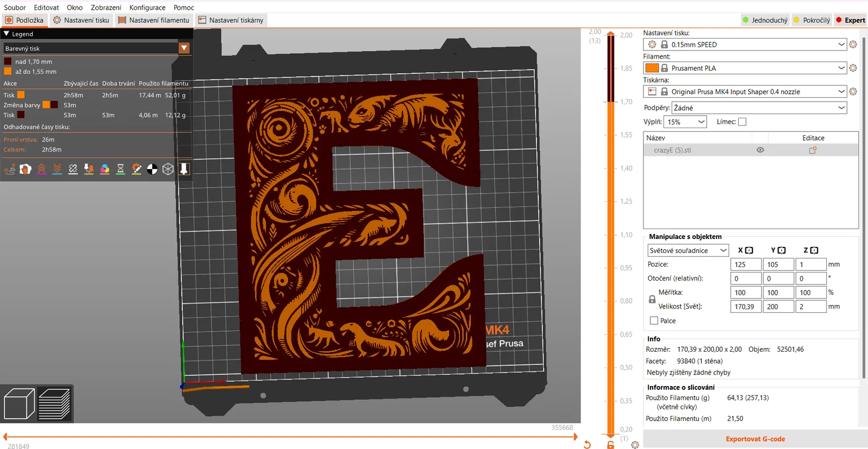Open the Okno menu
Viewport: 868px width, 449px height.
pyautogui.click(x=75, y=8)
